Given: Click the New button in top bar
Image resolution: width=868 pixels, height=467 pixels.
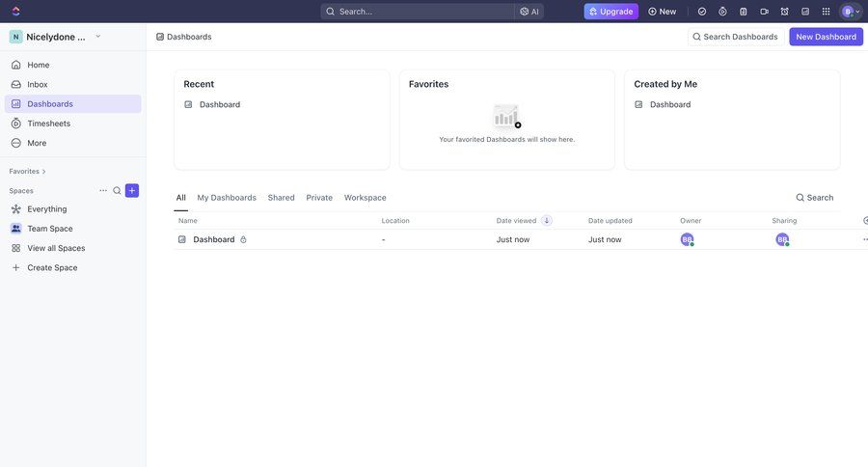Looking at the screenshot, I should pos(662,11).
